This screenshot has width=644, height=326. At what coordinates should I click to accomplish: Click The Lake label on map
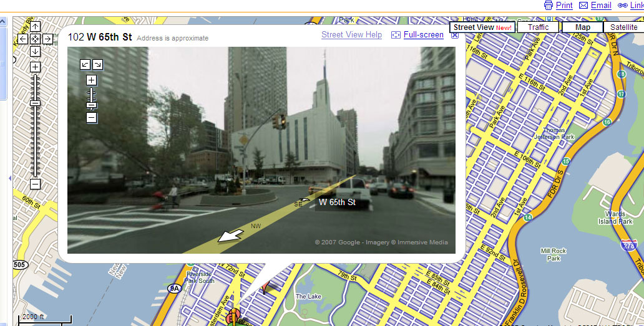308,296
